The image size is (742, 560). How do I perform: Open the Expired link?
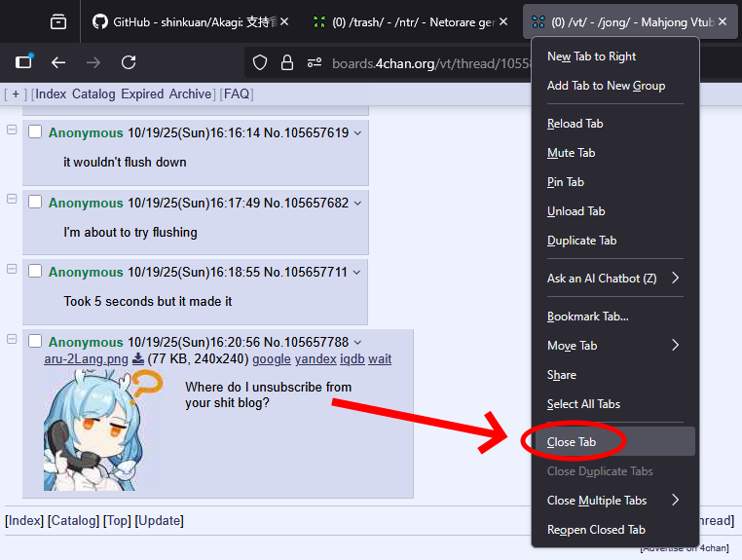[142, 94]
